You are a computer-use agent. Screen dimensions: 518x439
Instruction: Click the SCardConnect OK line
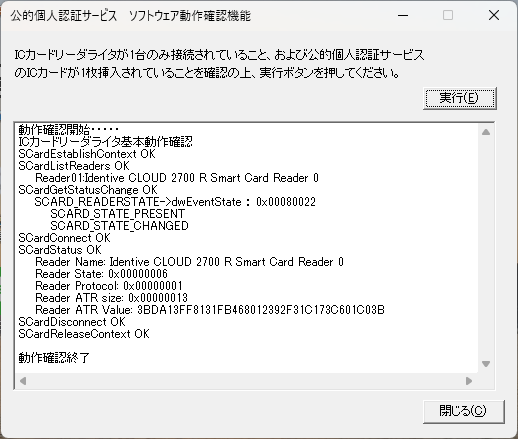pyautogui.click(x=64, y=238)
